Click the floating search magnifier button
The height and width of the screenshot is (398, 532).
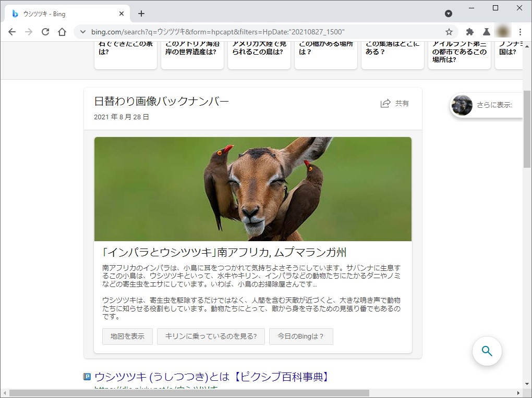pos(487,352)
